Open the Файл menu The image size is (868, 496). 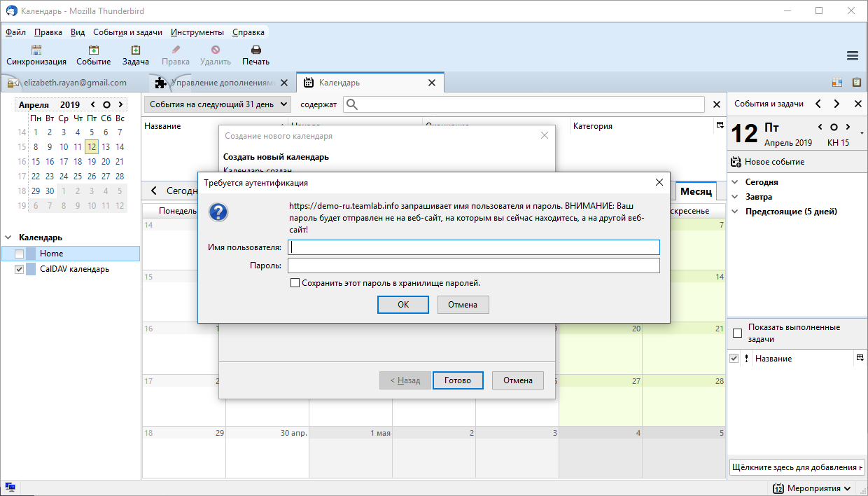click(x=15, y=32)
